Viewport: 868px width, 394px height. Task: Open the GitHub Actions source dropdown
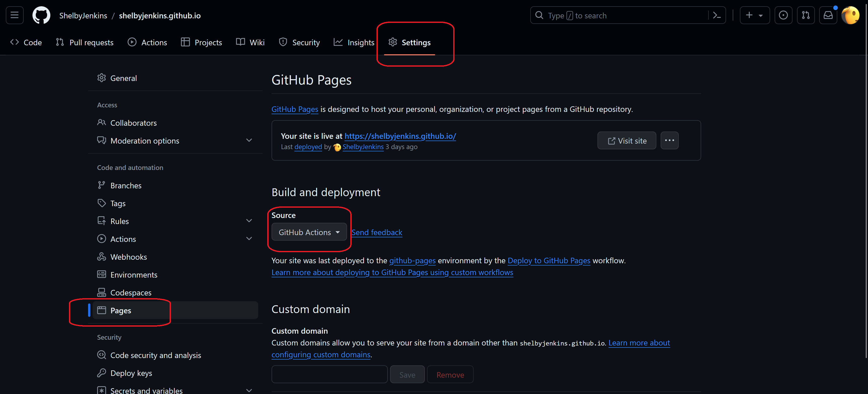click(x=309, y=232)
